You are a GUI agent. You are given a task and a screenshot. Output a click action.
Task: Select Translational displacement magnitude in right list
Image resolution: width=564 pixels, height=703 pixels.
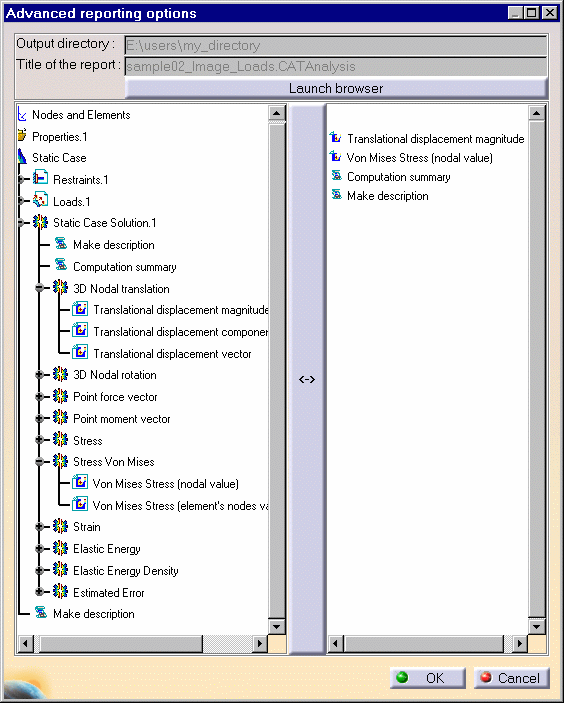(435, 139)
